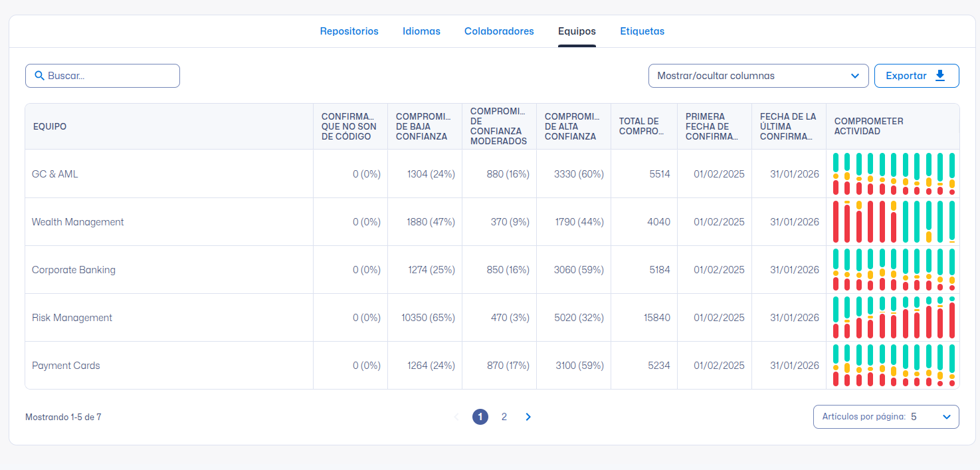Sort by the Equipo column header
The height and width of the screenshot is (470, 980).
pos(50,126)
